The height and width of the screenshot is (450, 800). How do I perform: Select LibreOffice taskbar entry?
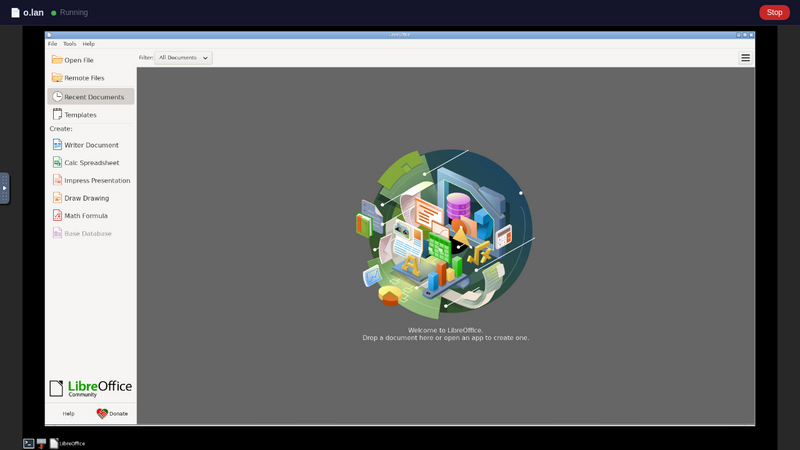coord(68,443)
